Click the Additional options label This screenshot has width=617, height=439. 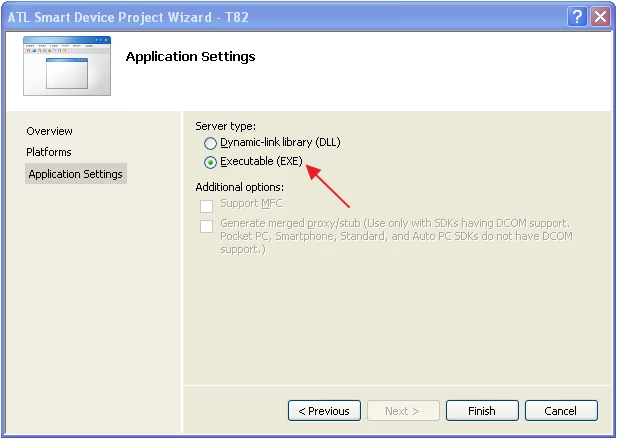pyautogui.click(x=240, y=187)
